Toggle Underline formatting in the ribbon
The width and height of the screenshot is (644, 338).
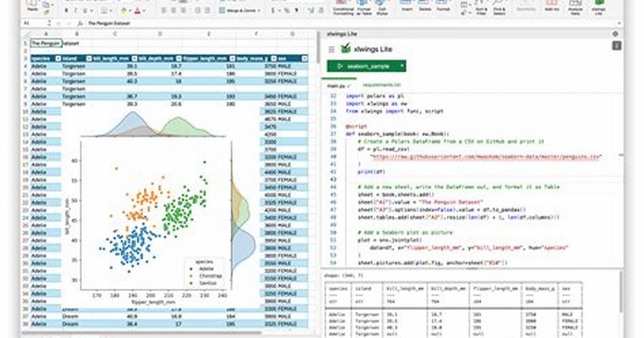tap(85, 11)
